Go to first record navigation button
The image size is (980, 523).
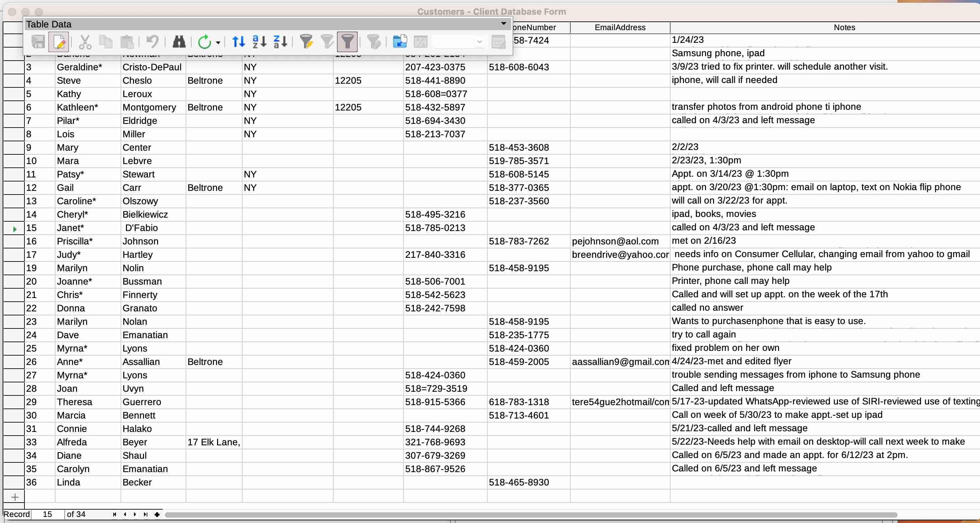(x=115, y=514)
